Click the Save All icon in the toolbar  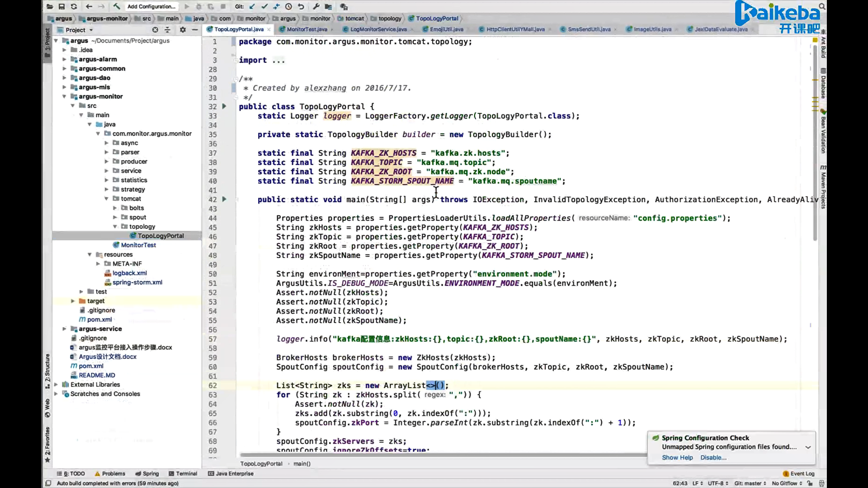tap(61, 6)
